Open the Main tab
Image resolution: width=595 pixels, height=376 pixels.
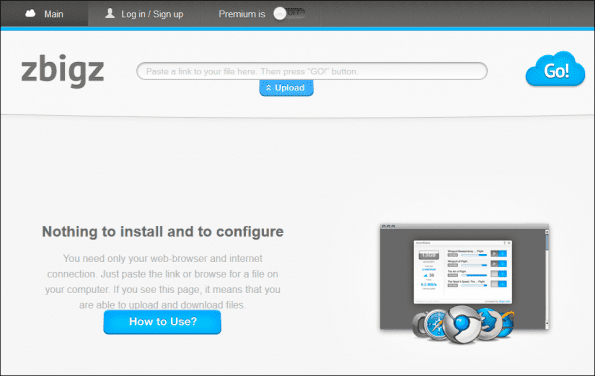click(44, 14)
